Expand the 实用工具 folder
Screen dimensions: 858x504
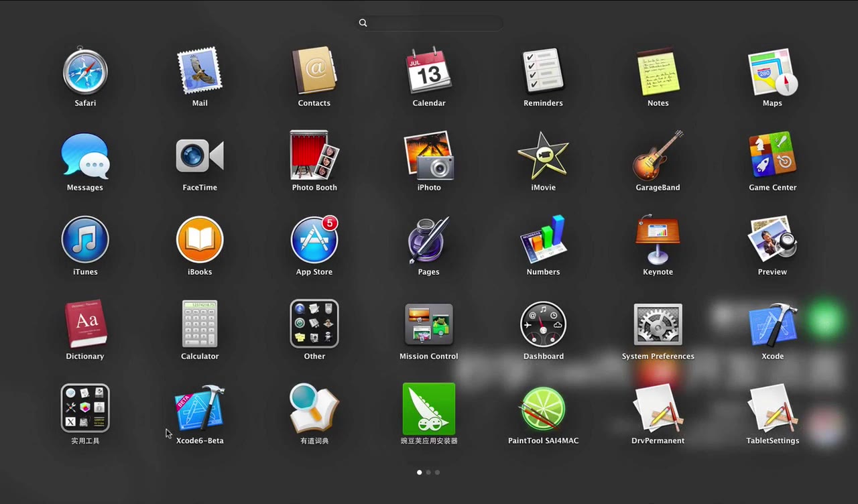click(x=85, y=408)
